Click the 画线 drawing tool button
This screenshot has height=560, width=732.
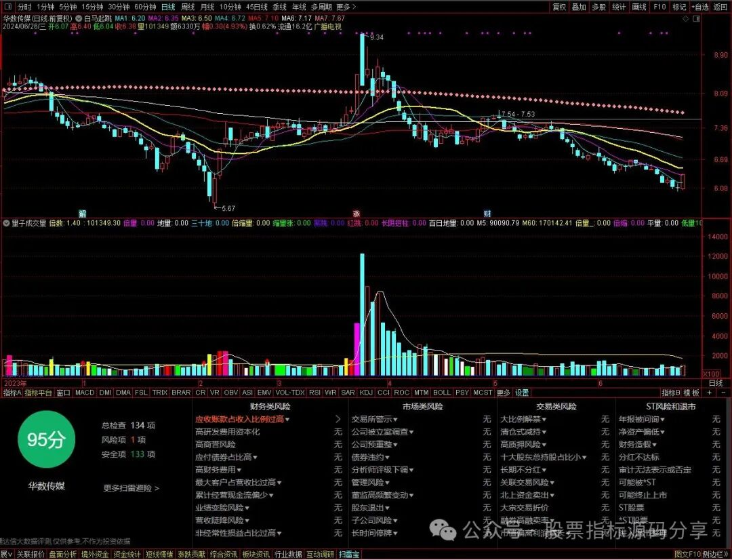tap(638, 7)
